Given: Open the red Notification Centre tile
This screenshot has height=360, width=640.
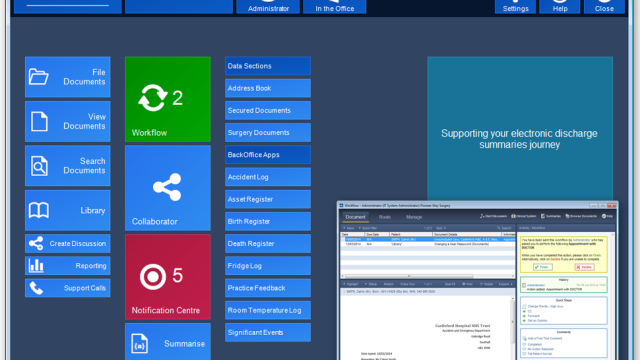Looking at the screenshot, I should coord(168,277).
